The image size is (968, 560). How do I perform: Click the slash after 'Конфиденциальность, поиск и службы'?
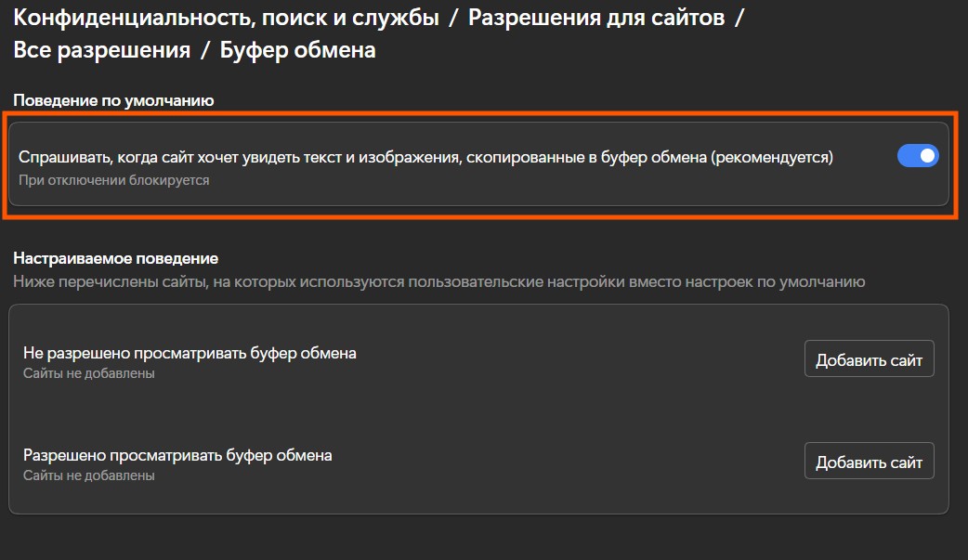click(x=453, y=17)
